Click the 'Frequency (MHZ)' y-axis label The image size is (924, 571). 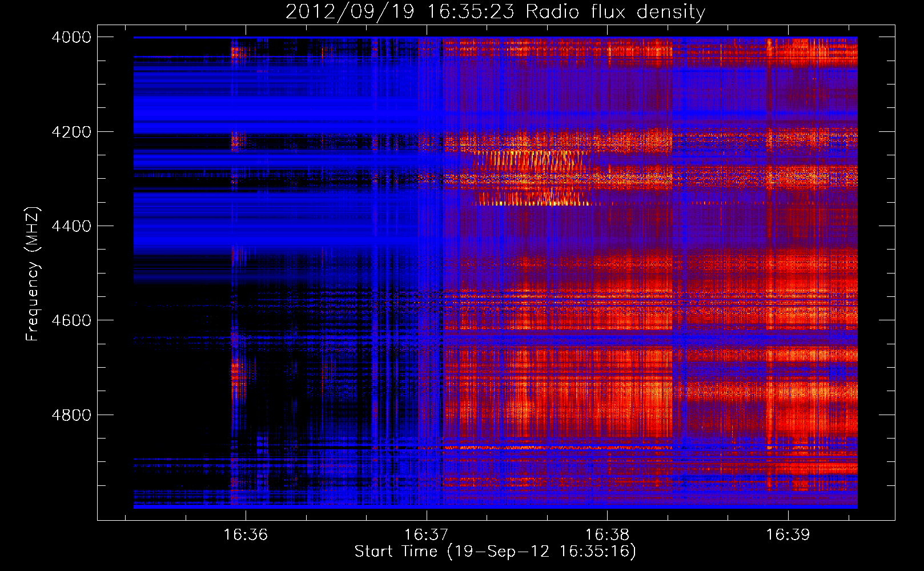33,274
